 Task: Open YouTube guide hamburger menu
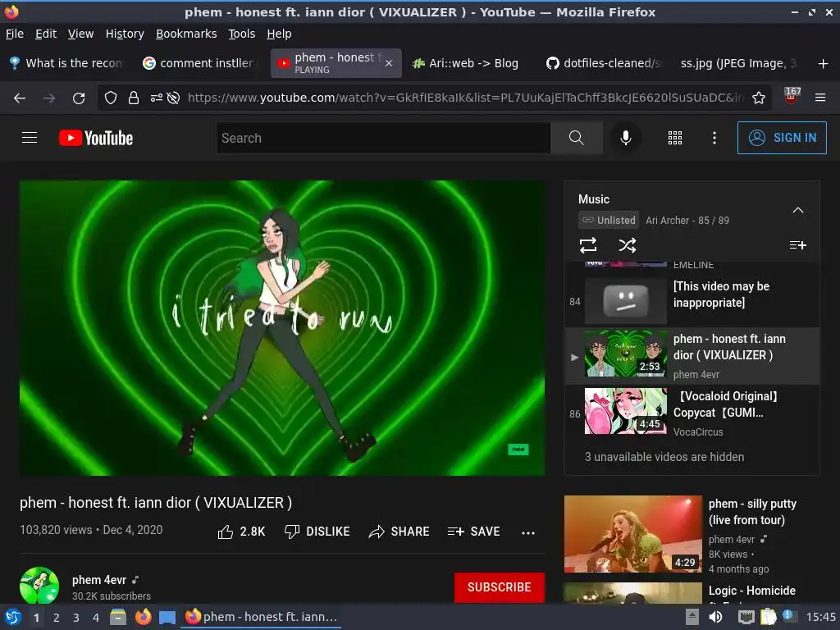click(30, 138)
